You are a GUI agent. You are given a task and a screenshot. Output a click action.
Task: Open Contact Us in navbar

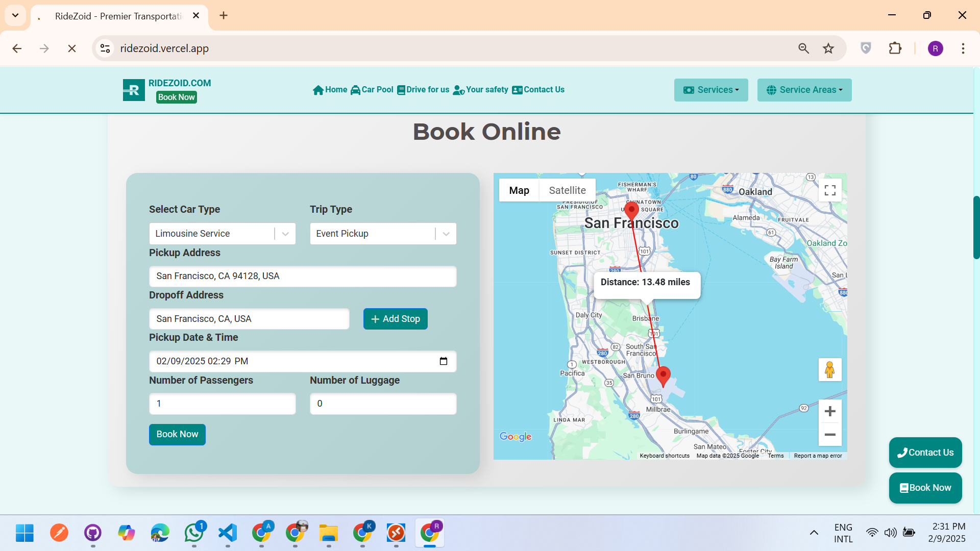point(538,90)
